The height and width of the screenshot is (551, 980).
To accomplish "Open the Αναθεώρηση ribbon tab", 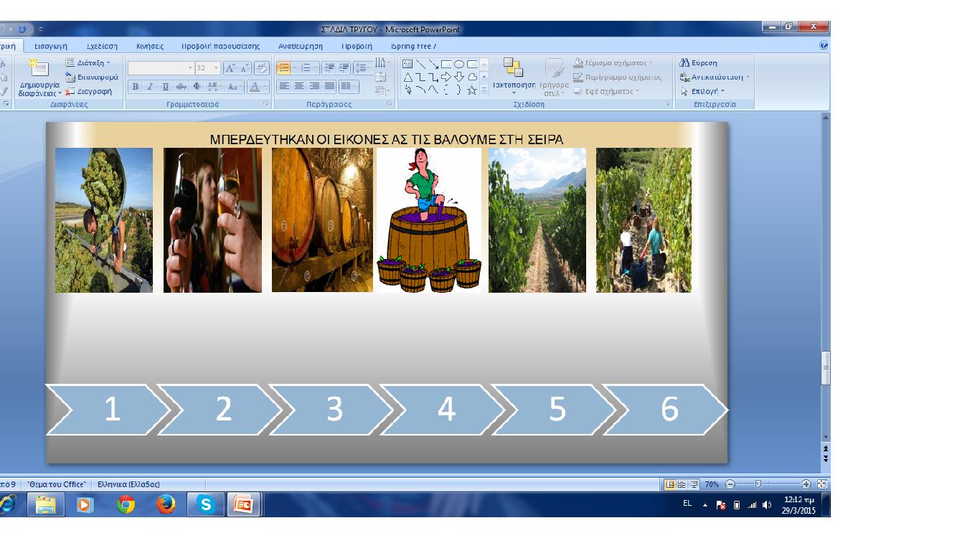I will pos(301,46).
